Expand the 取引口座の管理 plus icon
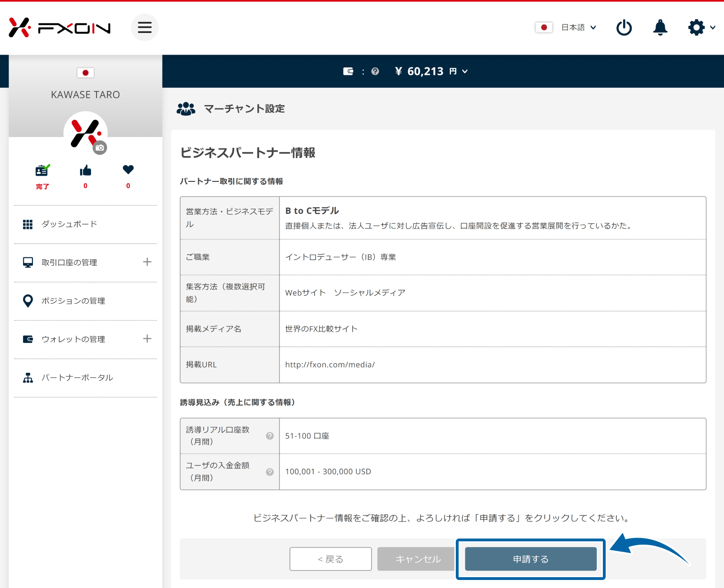This screenshot has width=724, height=588. coord(147,262)
